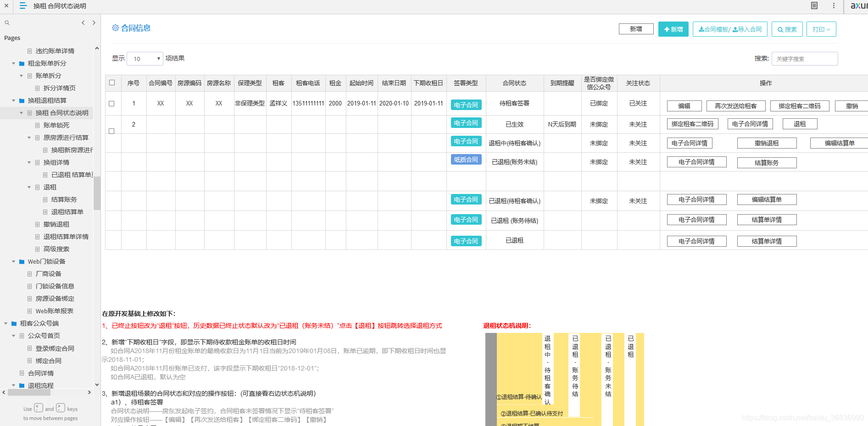Click 再次发送给租客 in row 1
This screenshot has height=426, width=868.
pyautogui.click(x=736, y=106)
